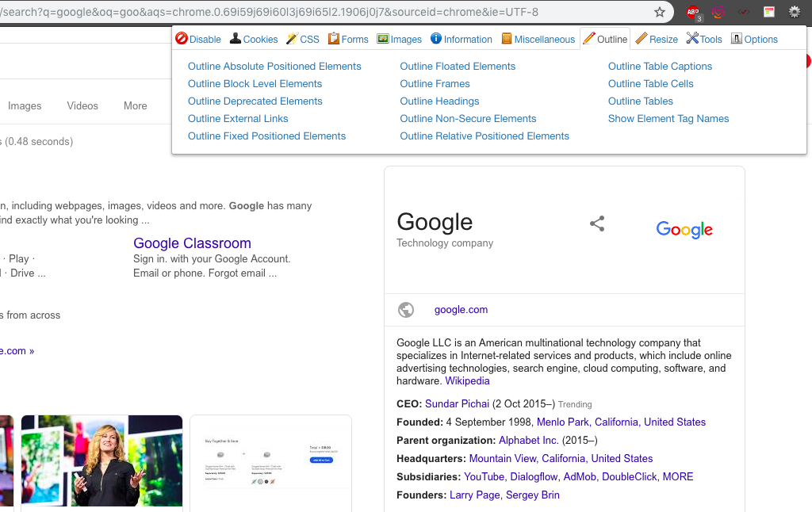Choose Outline Absolute Positioned Elements
This screenshot has height=512, width=812.
(274, 67)
